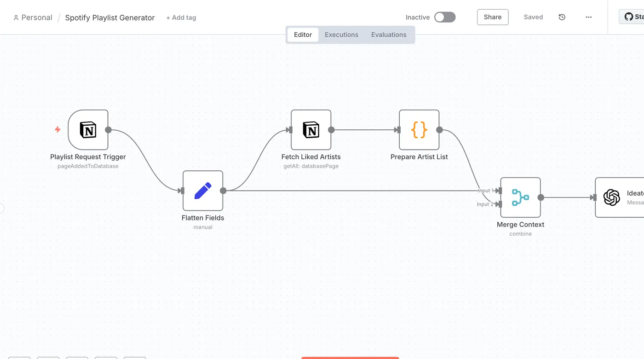Click the Flatten Fields label
The image size is (644, 359).
pyautogui.click(x=203, y=218)
